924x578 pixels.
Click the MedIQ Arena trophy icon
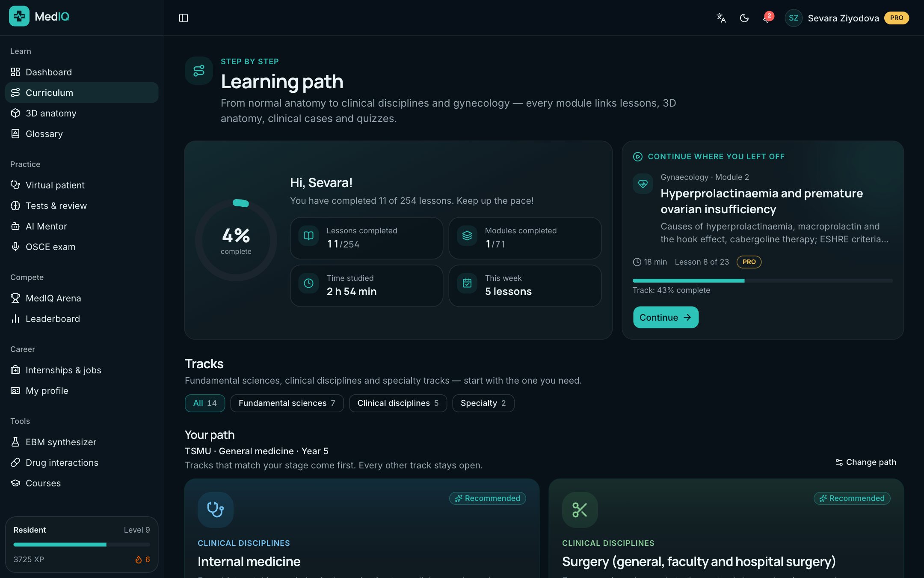click(15, 298)
